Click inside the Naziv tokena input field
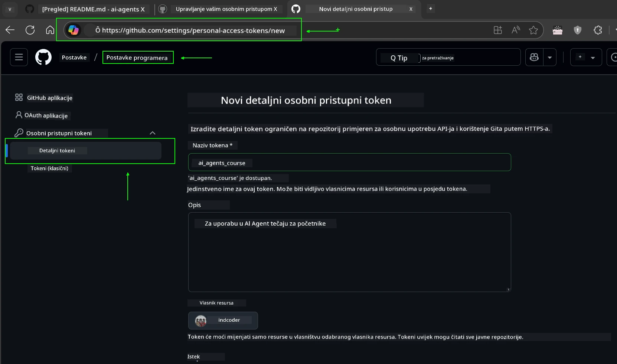Screen dimensions: 617x364 [x=349, y=163]
